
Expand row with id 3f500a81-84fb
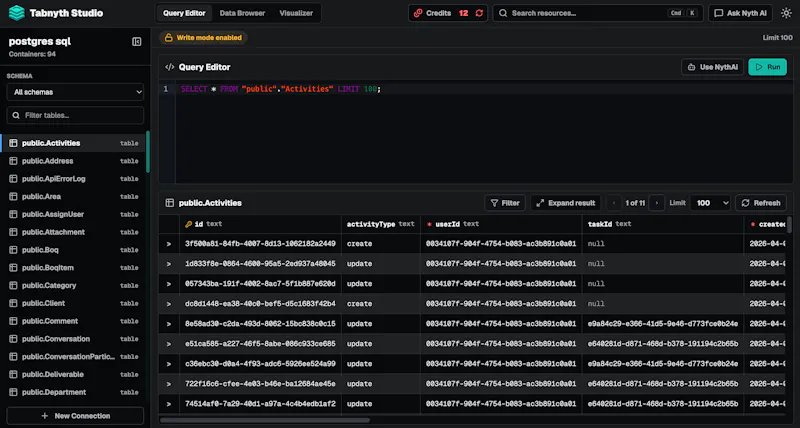[169, 244]
